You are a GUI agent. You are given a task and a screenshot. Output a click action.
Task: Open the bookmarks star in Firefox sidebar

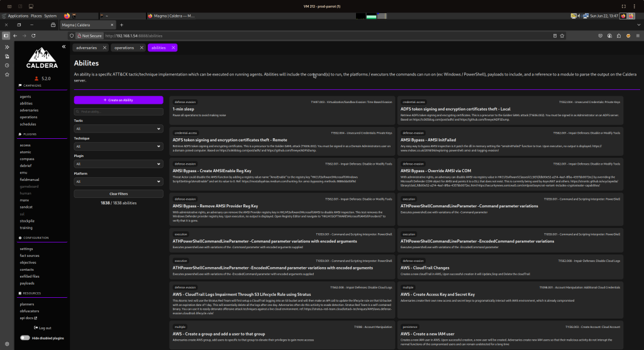[6, 75]
